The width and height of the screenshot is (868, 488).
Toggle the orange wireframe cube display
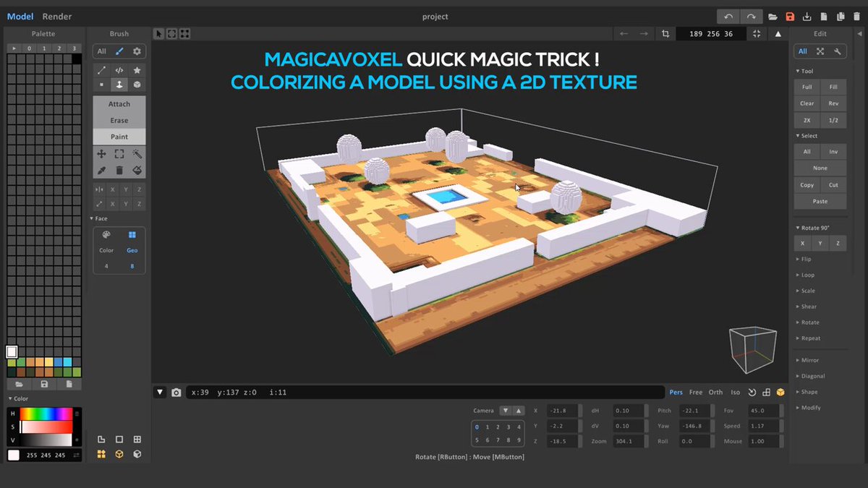point(119,454)
